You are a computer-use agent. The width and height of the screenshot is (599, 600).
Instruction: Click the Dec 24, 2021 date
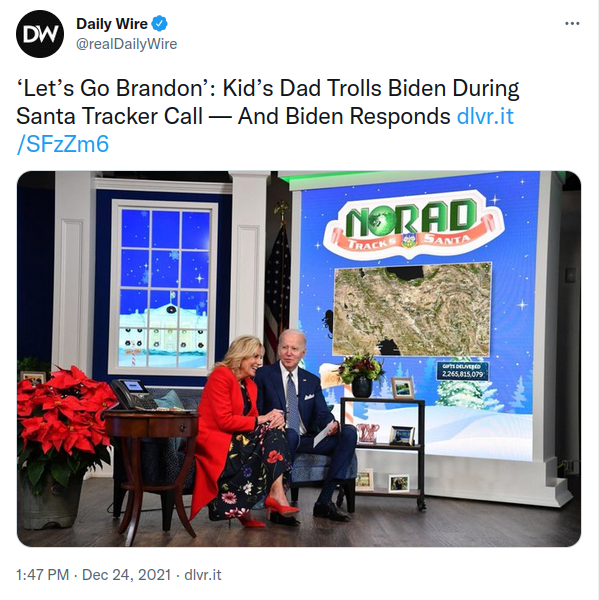(x=126, y=575)
